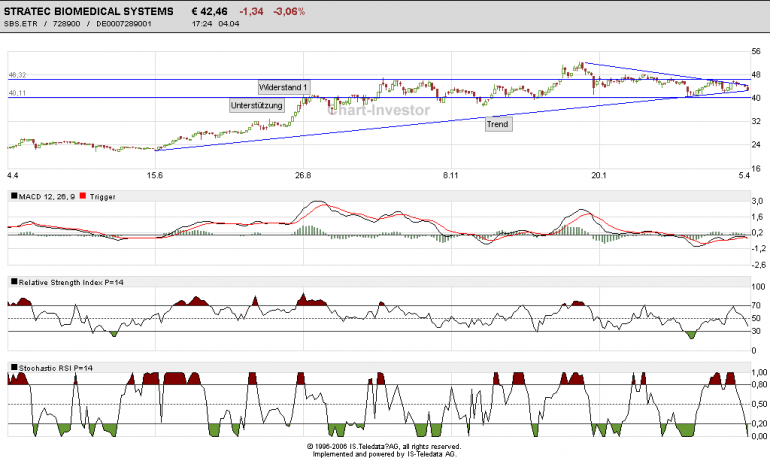Click the 15.6 date axis label
This screenshot has width=770, height=458.
tap(154, 175)
